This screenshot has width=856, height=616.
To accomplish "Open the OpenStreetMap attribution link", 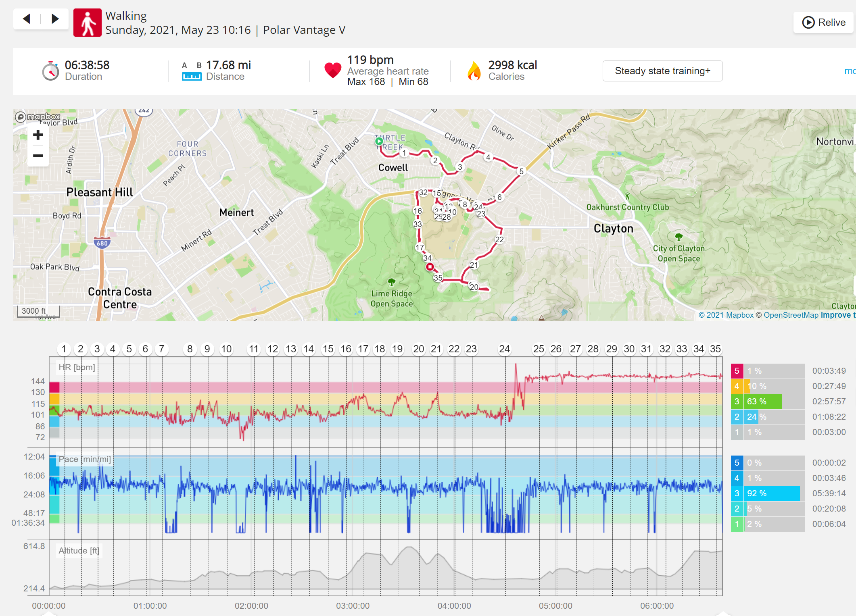I will [791, 315].
